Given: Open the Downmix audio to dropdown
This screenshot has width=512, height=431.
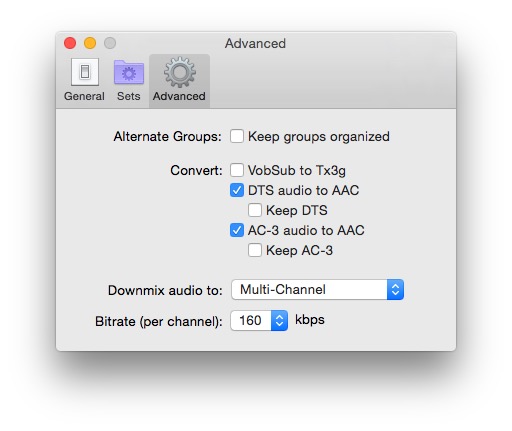Looking at the screenshot, I should [x=317, y=289].
